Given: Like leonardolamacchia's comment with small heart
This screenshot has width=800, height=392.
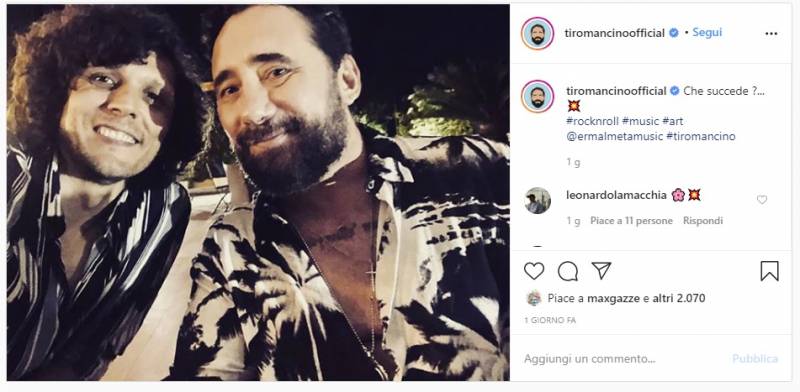Looking at the screenshot, I should pos(762,200).
